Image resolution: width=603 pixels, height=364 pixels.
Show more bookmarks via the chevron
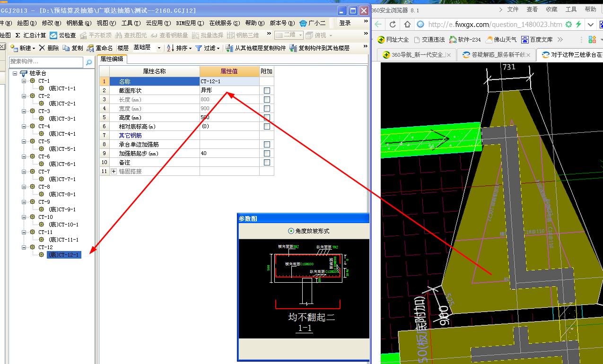pyautogui.click(x=560, y=40)
